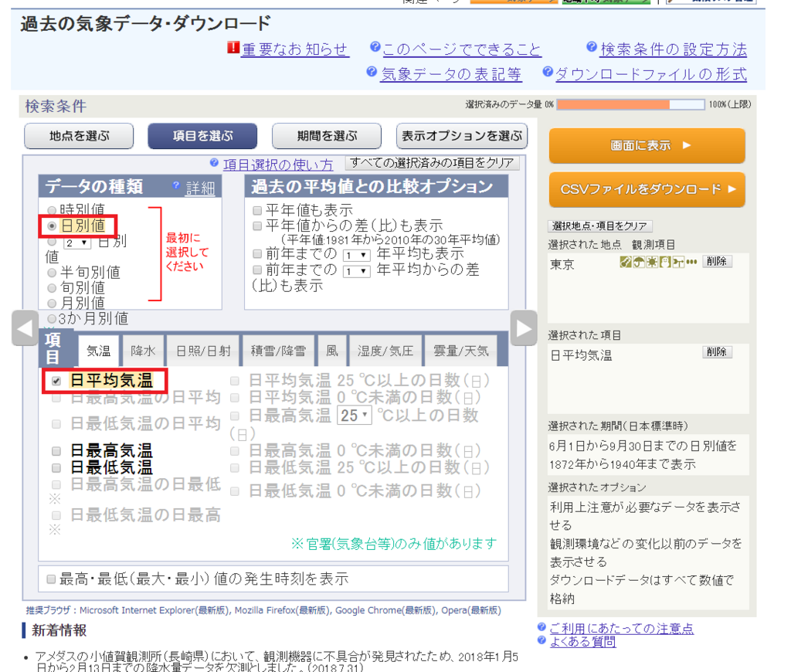Open the 気象データの表記等 link
Screen dimensions: 791x672
coord(451,74)
